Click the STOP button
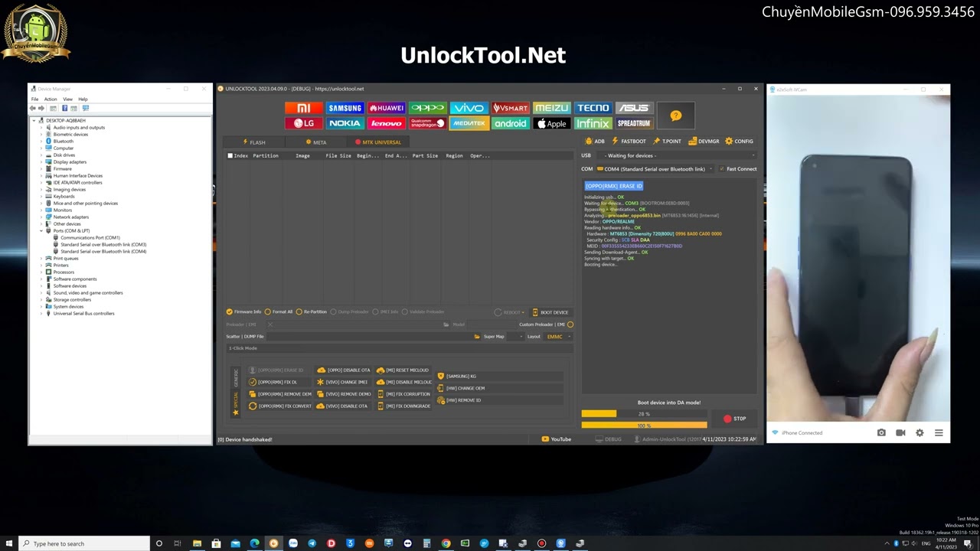 (x=734, y=419)
